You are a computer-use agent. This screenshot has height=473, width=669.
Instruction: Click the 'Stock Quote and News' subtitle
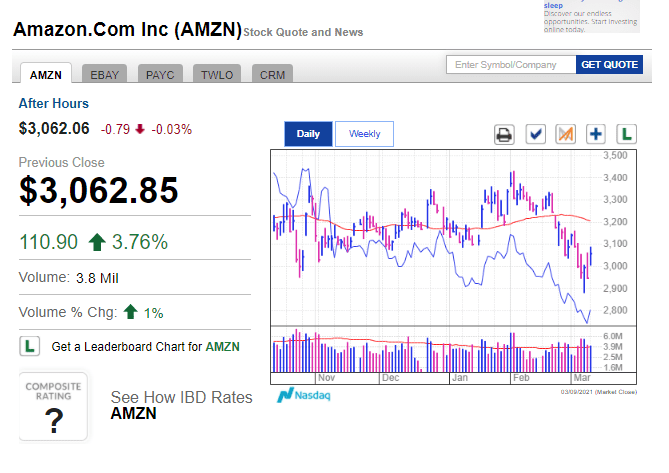point(303,32)
